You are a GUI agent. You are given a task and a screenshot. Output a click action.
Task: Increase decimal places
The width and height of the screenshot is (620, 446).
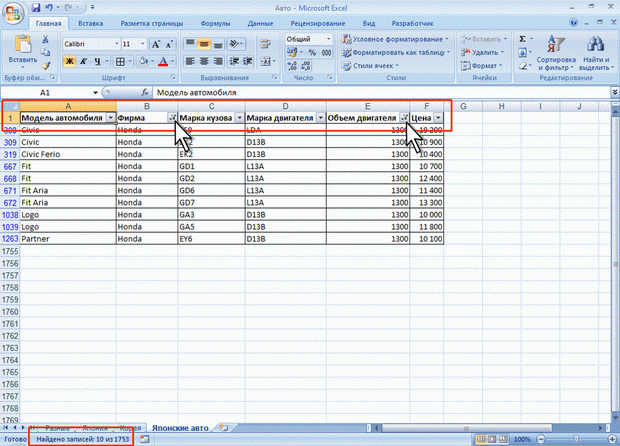pos(292,66)
